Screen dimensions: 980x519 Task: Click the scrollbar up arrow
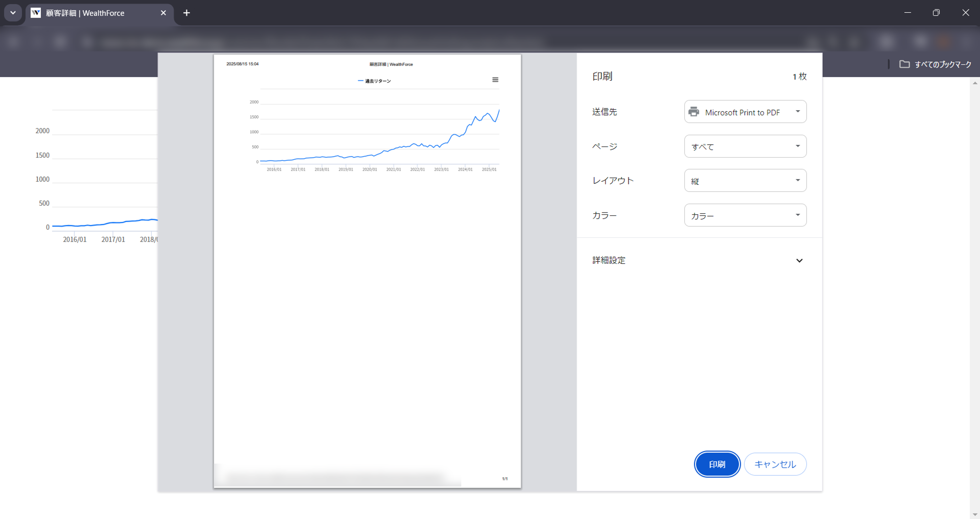pos(975,83)
